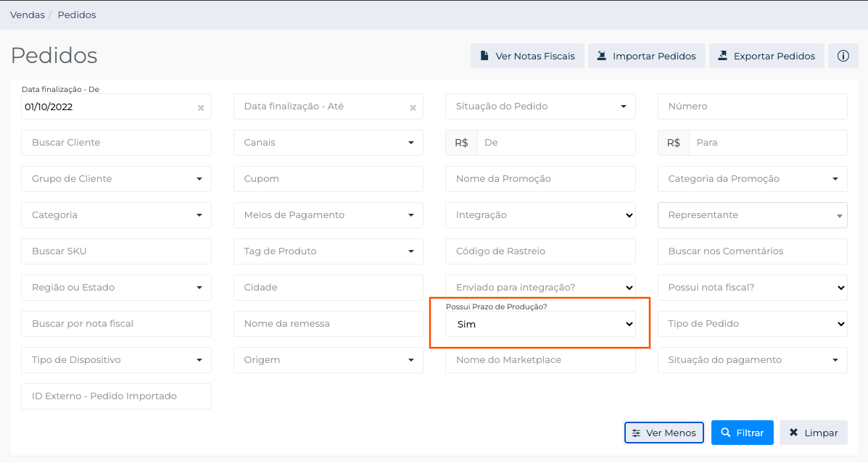Click Importar Pedidos button
This screenshot has height=463, width=868.
point(647,56)
